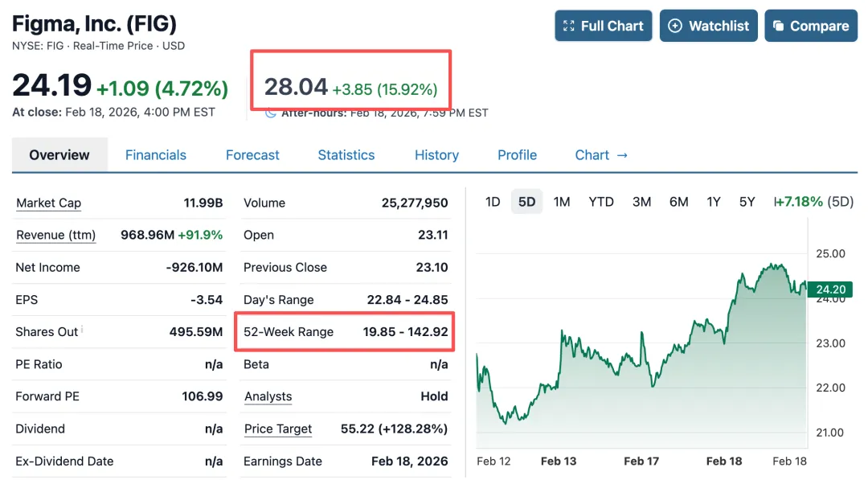
Task: Click the 21.00 price axis label
Action: pos(829,433)
